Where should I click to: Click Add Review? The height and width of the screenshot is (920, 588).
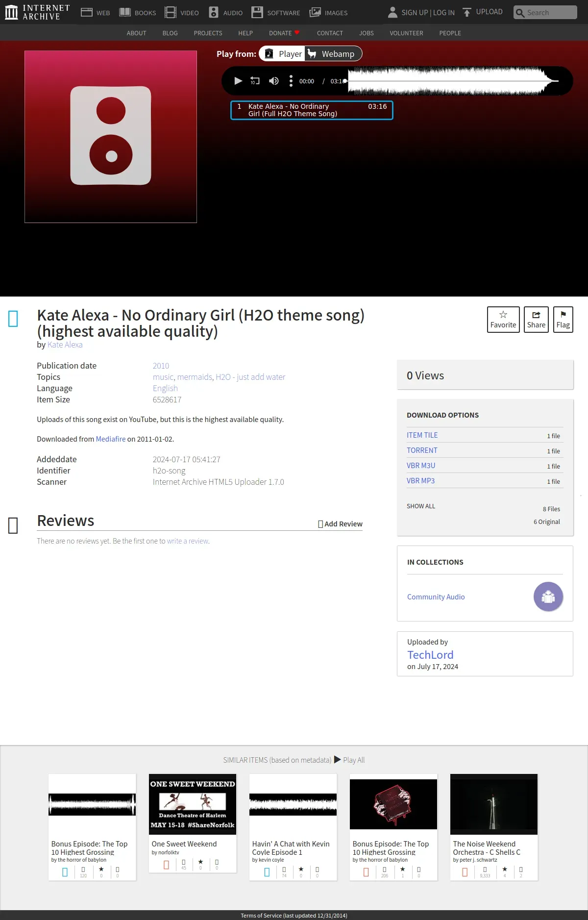tap(341, 524)
